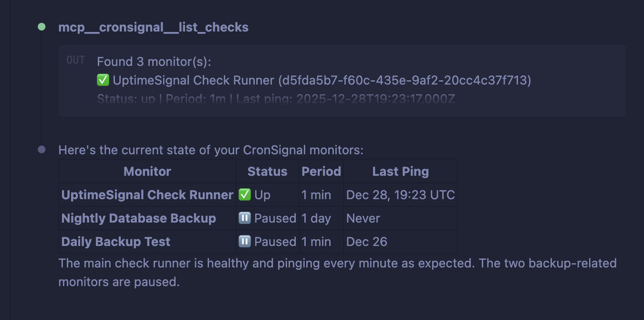644x320 pixels.
Task: Click the pause icon beside Nightly Database Backup
Action: (x=244, y=218)
